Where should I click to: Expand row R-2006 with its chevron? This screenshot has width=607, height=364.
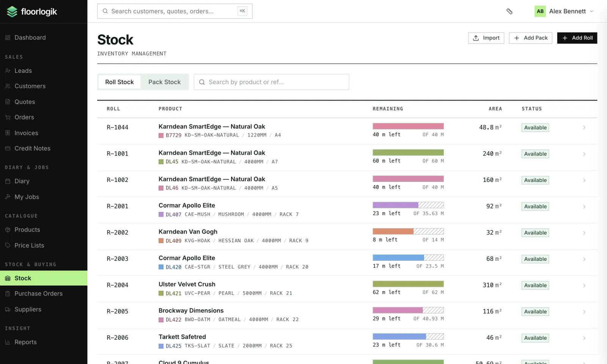click(584, 338)
